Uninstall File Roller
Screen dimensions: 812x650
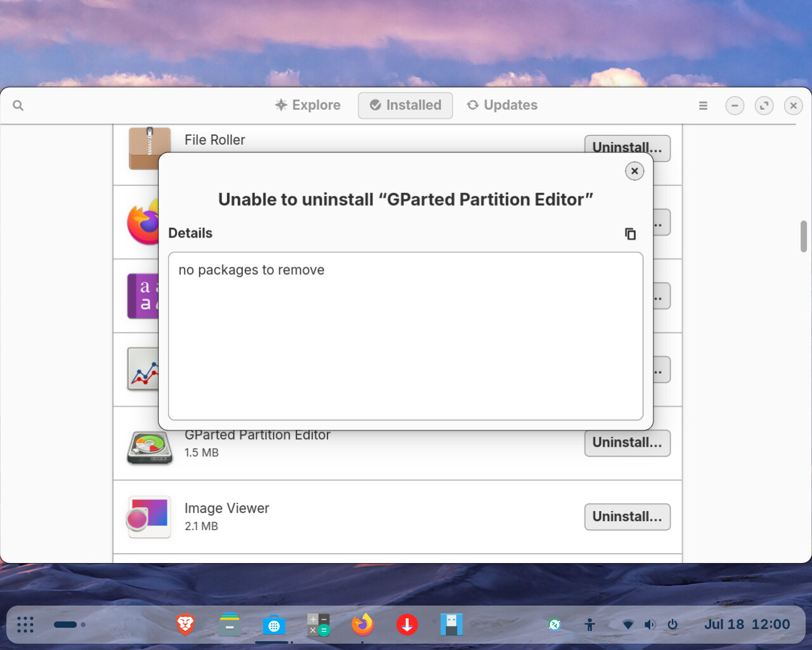(x=627, y=147)
